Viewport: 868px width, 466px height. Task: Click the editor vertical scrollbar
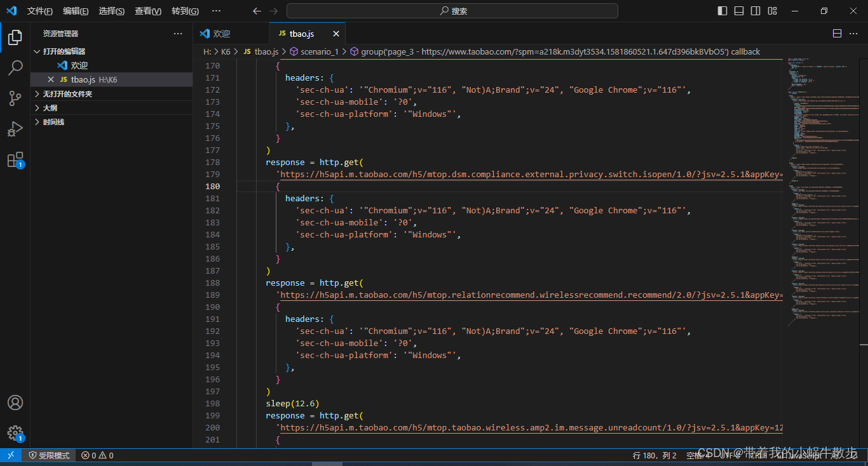point(864,254)
